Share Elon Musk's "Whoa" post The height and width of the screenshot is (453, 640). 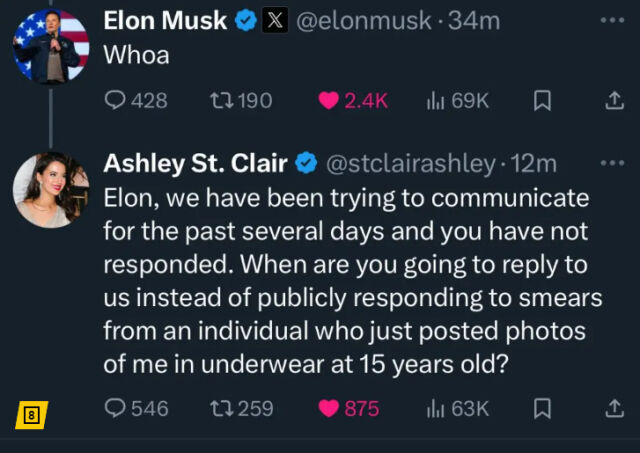click(x=615, y=100)
